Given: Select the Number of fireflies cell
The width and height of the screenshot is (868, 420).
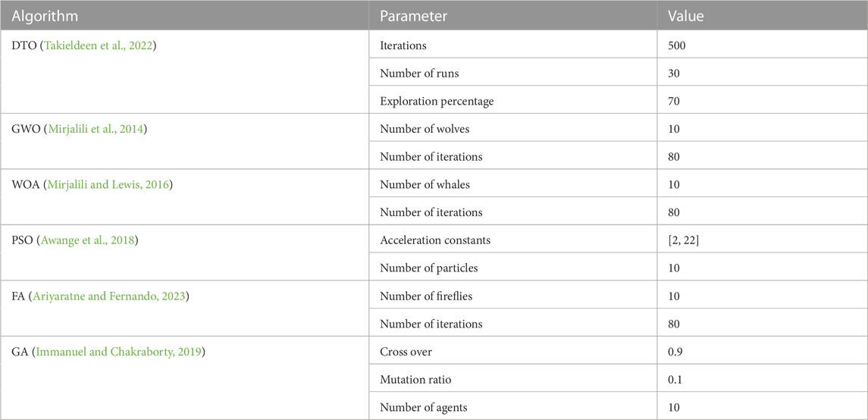Looking at the screenshot, I should coord(513,296).
